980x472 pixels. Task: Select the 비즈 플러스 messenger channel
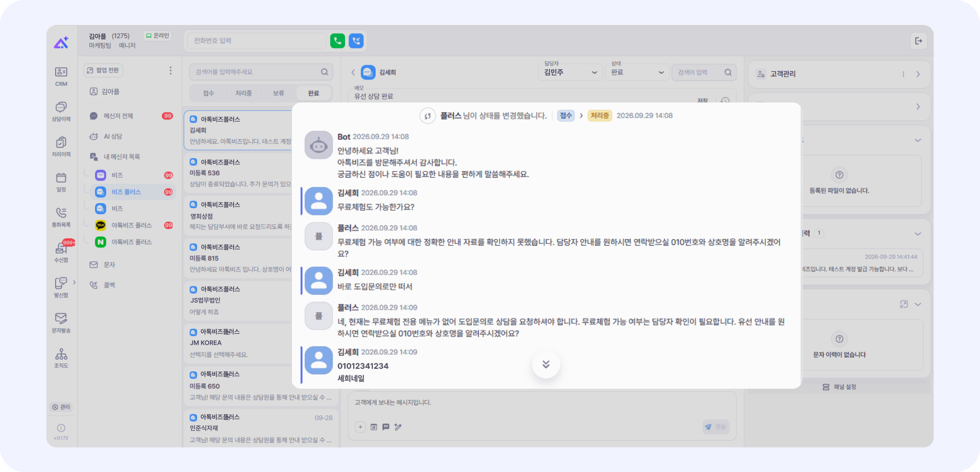pyautogui.click(x=133, y=192)
